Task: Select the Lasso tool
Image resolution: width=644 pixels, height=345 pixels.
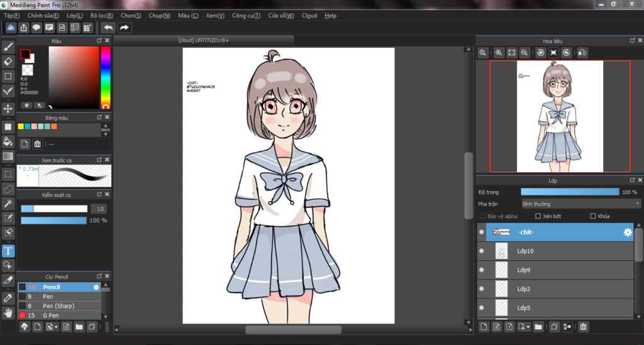Action: [8, 189]
